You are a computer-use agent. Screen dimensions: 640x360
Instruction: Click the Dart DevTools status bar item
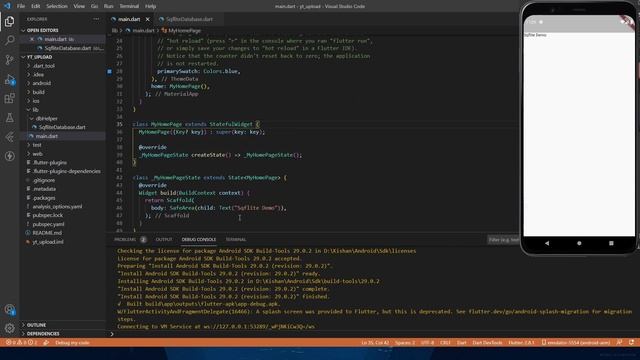[487, 342]
